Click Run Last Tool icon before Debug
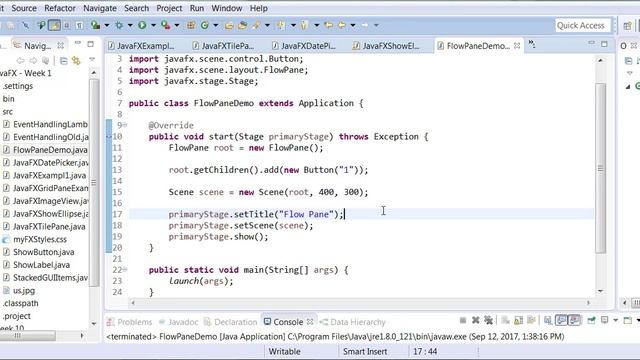The height and width of the screenshot is (360, 640). pos(95,25)
